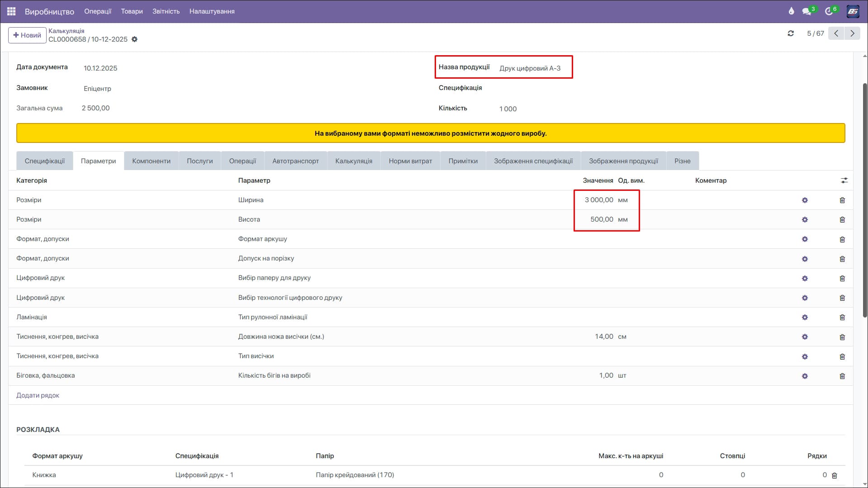Open the Звітність menu

tap(166, 11)
